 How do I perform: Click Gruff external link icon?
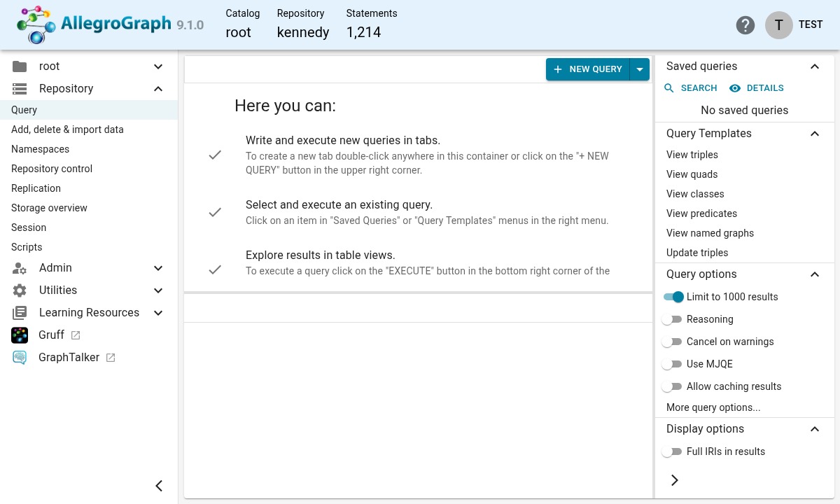[76, 335]
